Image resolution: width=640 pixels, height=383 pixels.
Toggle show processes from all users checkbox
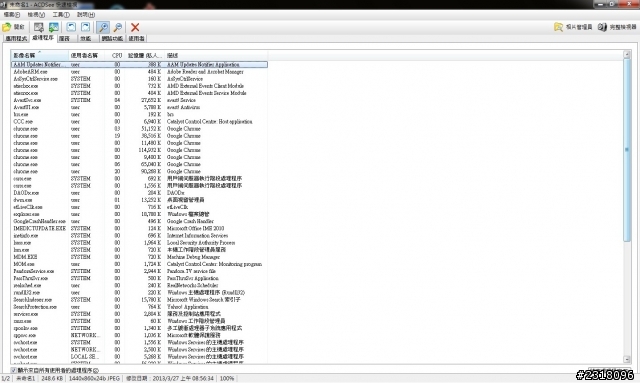click(13, 370)
